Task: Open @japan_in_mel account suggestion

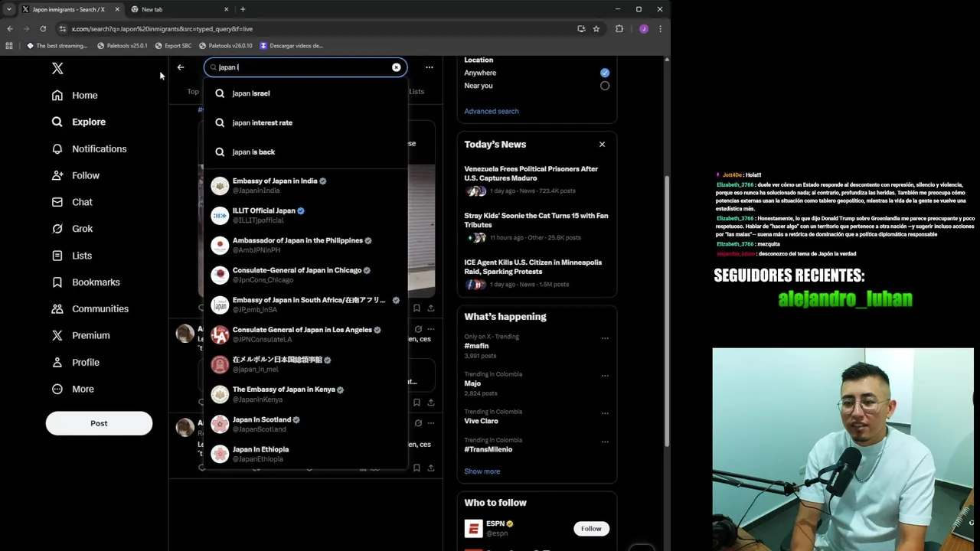Action: (305, 364)
